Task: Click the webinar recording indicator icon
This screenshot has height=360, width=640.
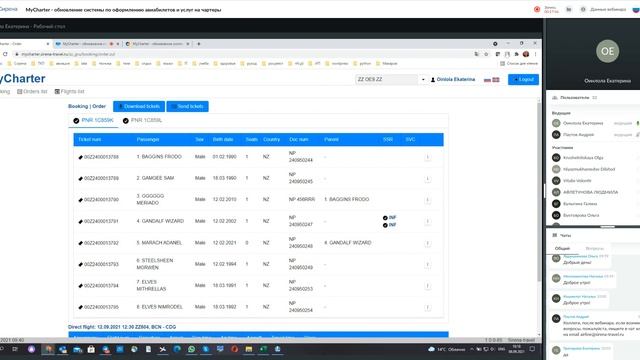Action: (537, 9)
